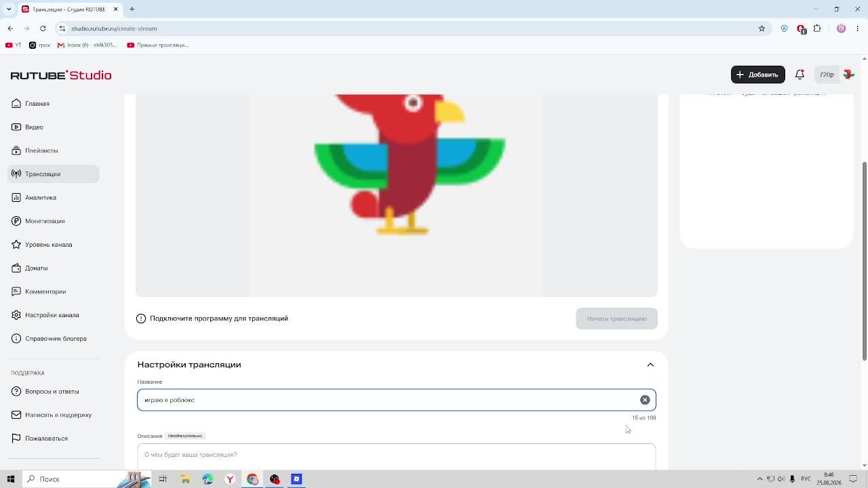The width and height of the screenshot is (868, 488).
Task: Open the red extension with badge 1
Action: pos(801,29)
